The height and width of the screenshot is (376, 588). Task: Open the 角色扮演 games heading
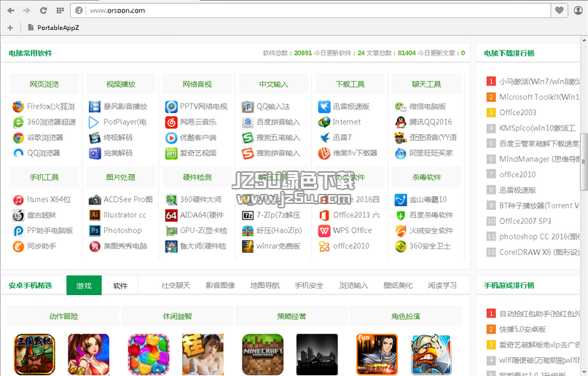click(x=405, y=316)
